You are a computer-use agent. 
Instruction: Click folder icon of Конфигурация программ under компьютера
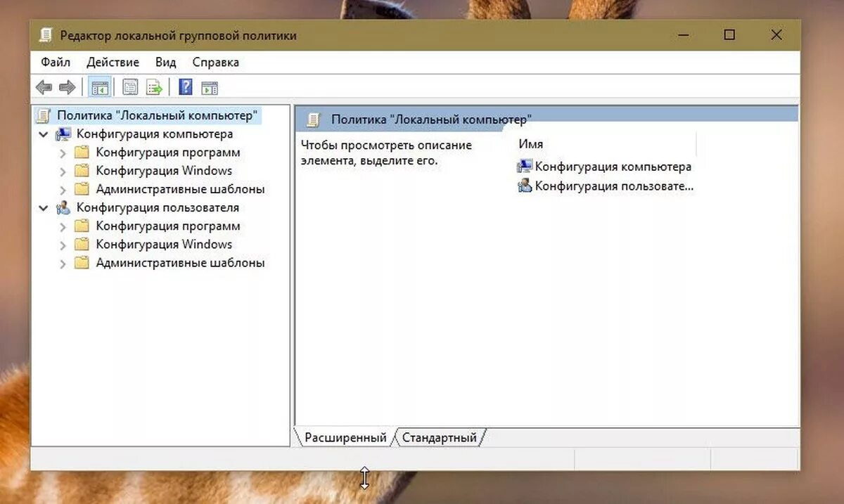tap(82, 152)
